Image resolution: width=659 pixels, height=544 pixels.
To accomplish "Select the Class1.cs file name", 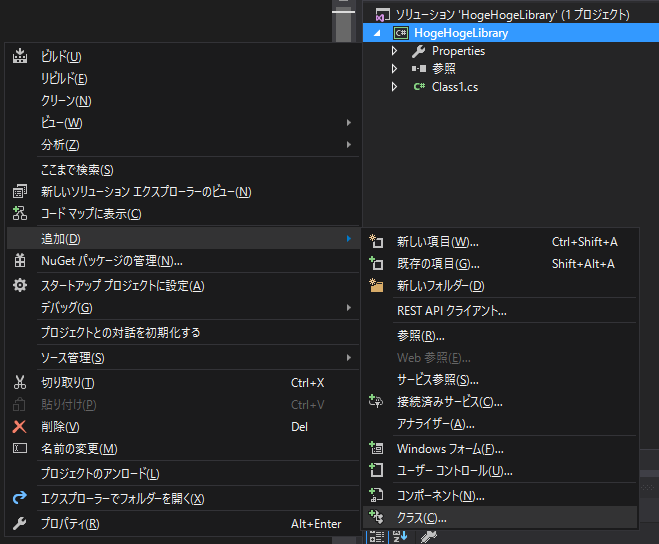I will click(x=455, y=87).
